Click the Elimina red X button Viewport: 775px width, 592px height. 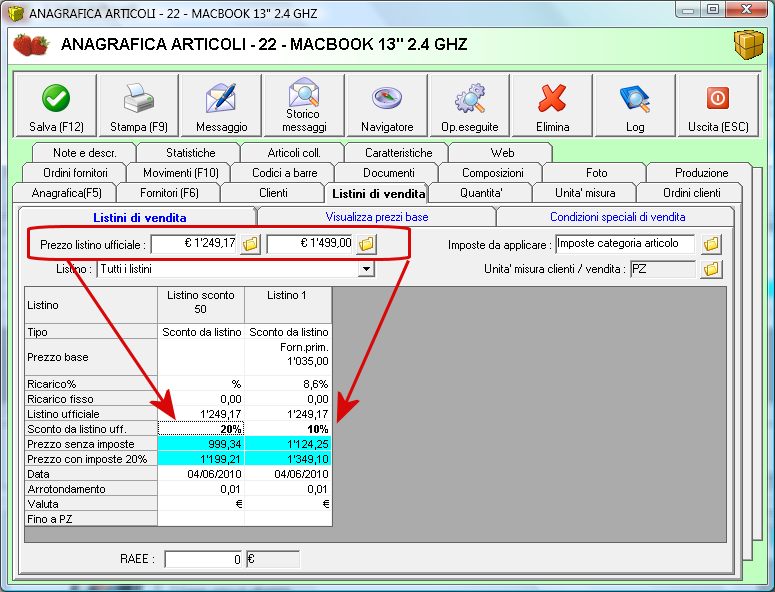pyautogui.click(x=553, y=105)
